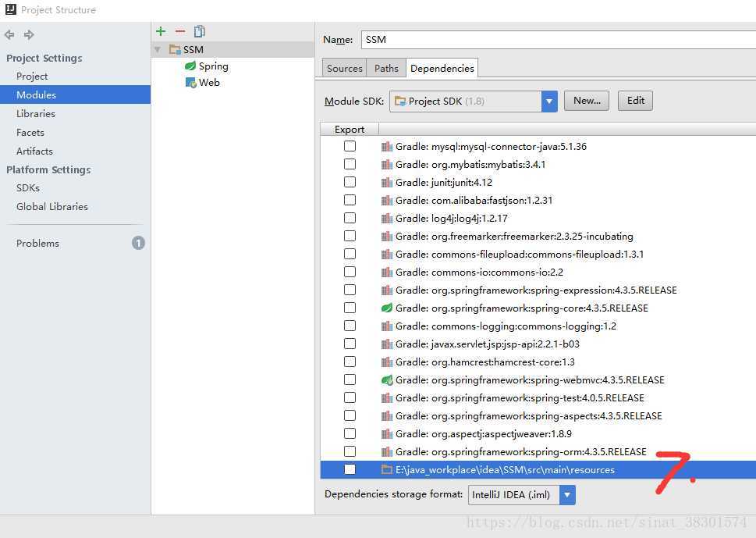The height and width of the screenshot is (538, 756).
Task: Click library icon of aspectjweaver entry
Action: [387, 434]
